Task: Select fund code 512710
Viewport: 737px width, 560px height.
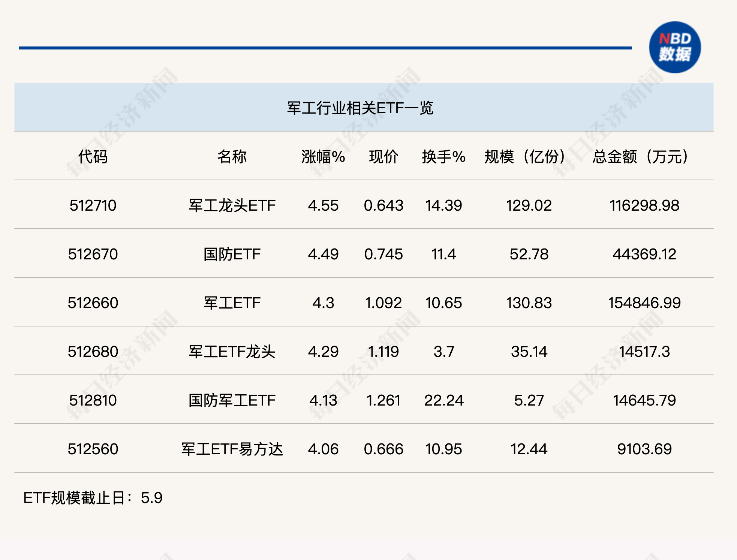Action: [93, 205]
